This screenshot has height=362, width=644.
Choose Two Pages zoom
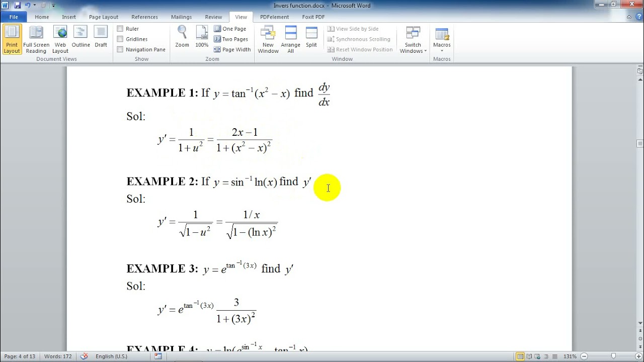(231, 39)
